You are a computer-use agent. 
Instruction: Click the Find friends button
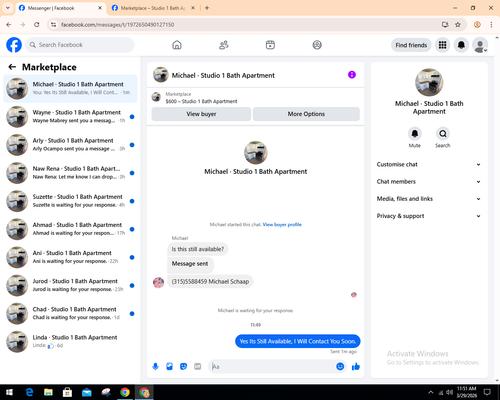[411, 45]
